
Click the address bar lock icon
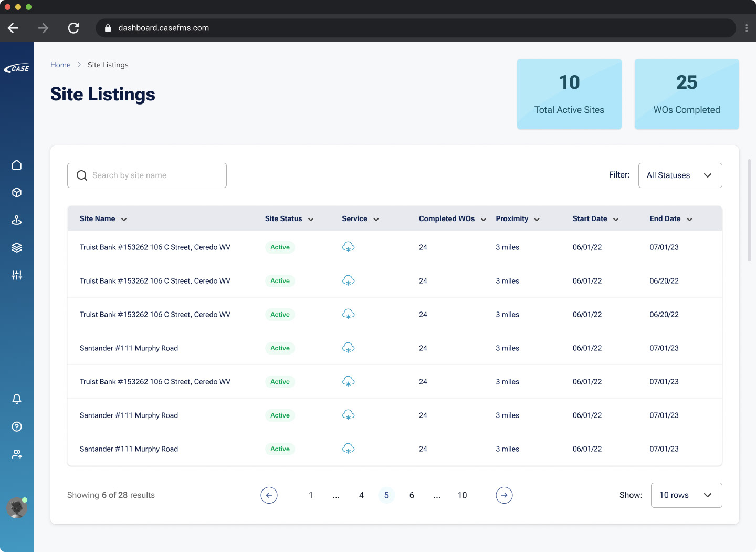108,28
